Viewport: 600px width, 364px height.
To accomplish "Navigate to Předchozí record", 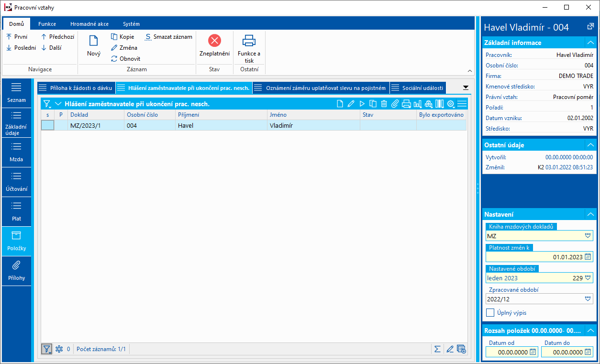I will pyautogui.click(x=57, y=36).
